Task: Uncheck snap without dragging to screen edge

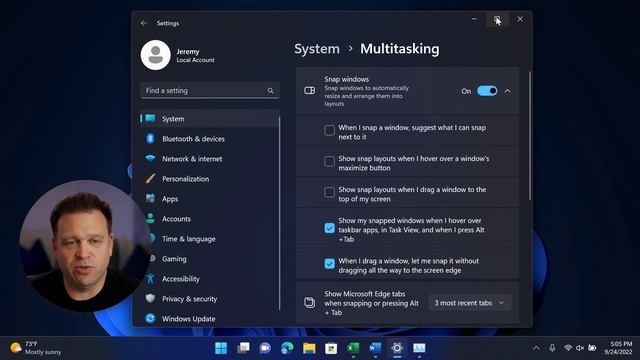Action: tap(329, 264)
